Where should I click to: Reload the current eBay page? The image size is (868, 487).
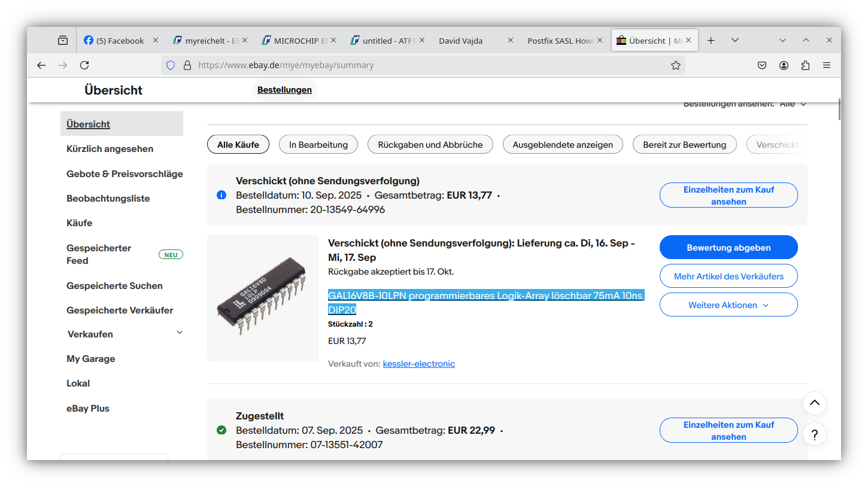coord(84,65)
